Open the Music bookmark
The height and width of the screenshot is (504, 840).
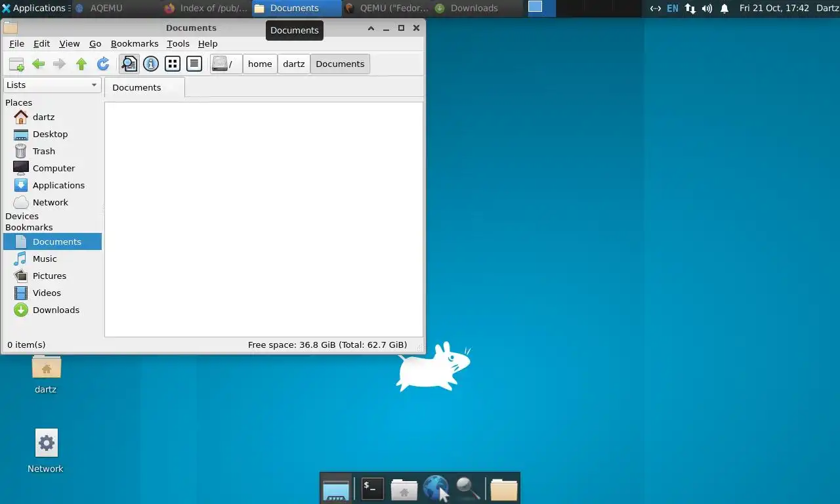coord(52,259)
